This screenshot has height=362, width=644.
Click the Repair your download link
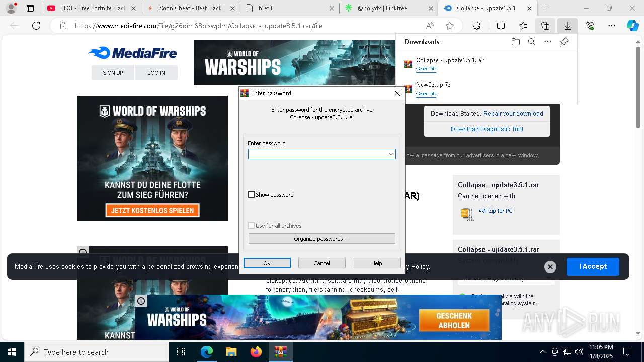click(513, 114)
